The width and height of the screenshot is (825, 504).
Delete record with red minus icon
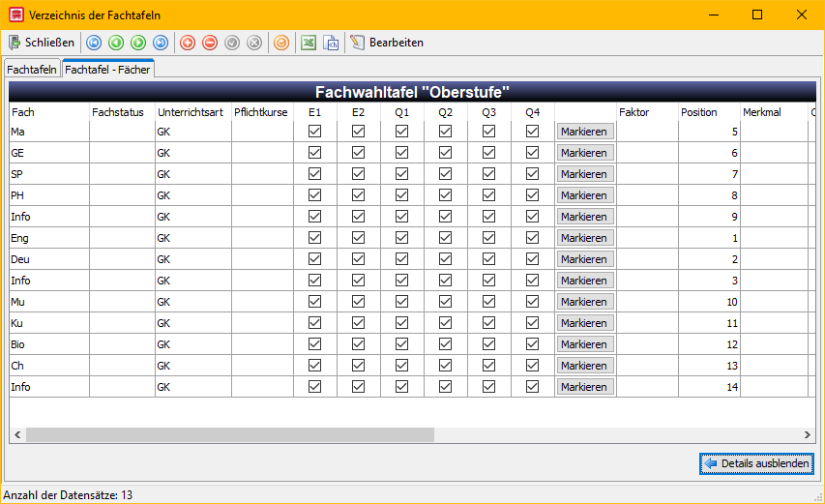210,43
